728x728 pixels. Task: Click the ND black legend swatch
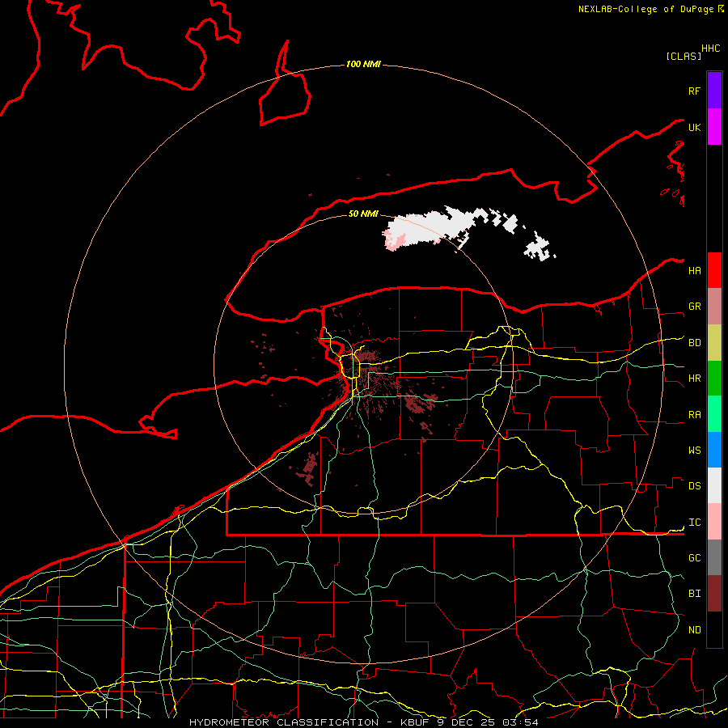(714, 629)
